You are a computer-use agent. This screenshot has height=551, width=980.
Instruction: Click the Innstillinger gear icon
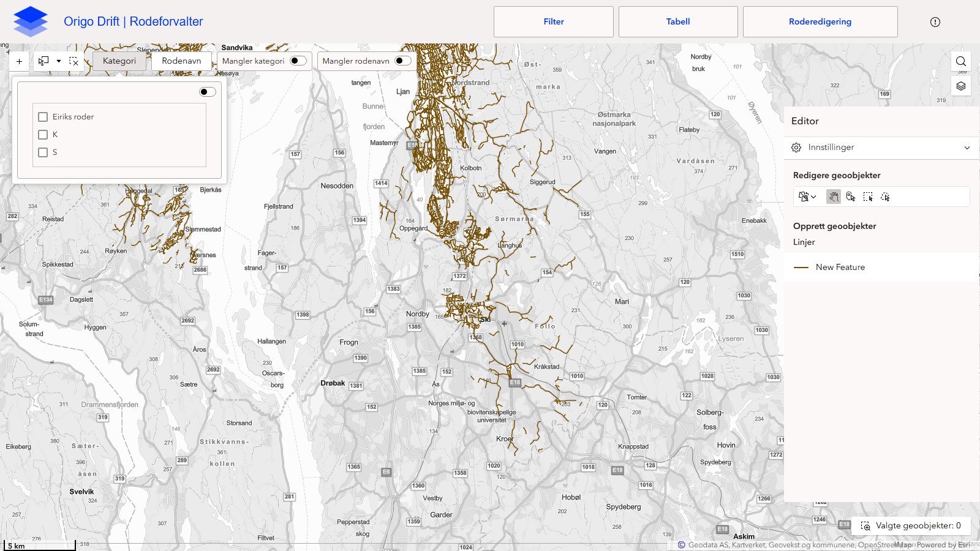796,148
